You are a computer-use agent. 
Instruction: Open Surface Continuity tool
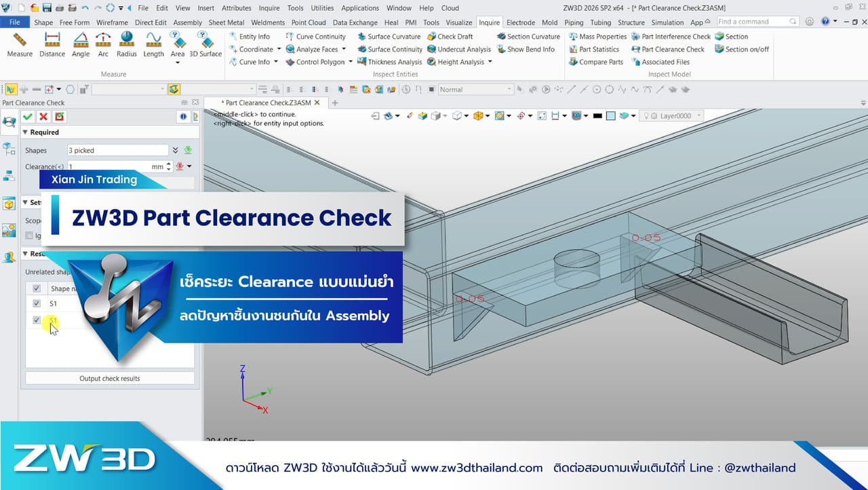coord(390,50)
